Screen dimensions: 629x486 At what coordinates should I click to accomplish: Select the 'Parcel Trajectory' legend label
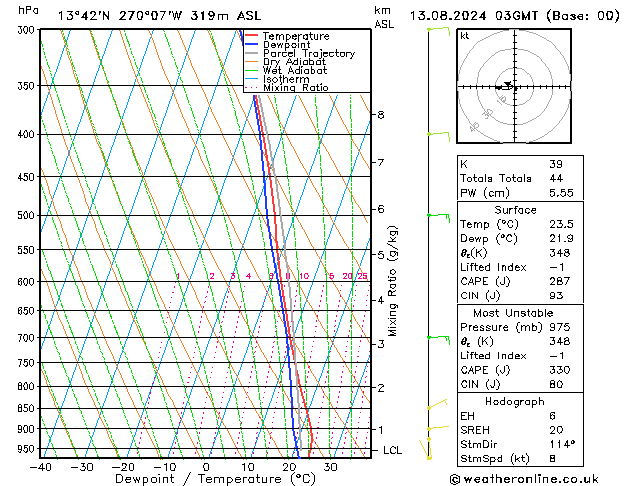[309, 53]
